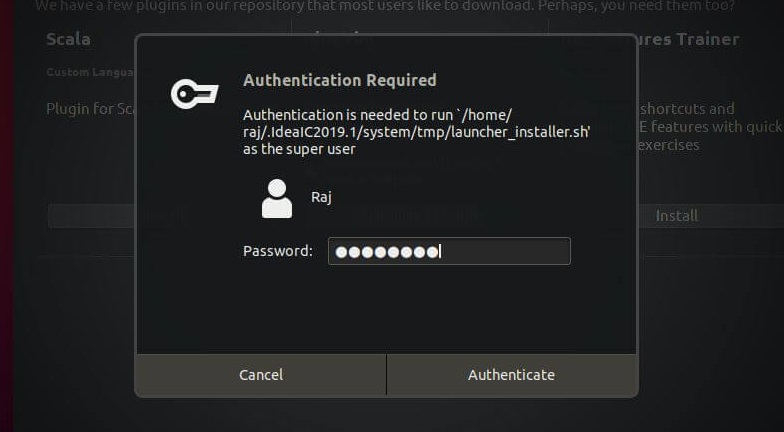The height and width of the screenshot is (432, 784).
Task: Click empty dialog area below the password field
Action: point(386,310)
